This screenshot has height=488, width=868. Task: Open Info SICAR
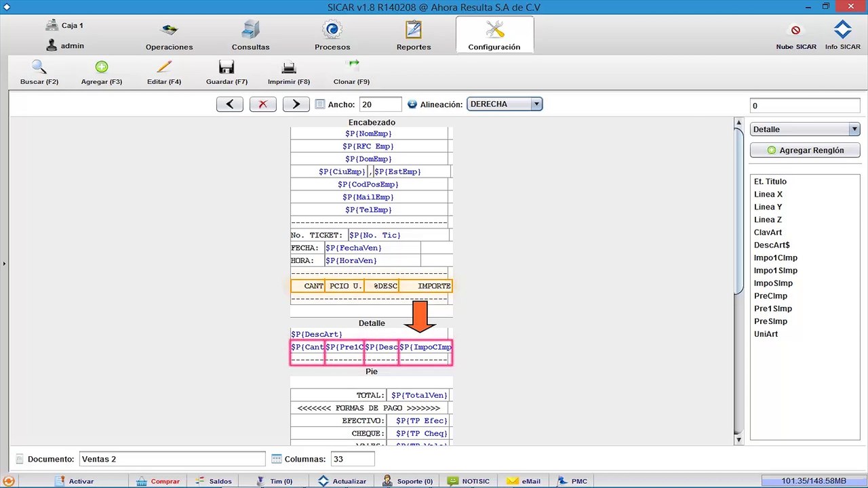coord(842,35)
